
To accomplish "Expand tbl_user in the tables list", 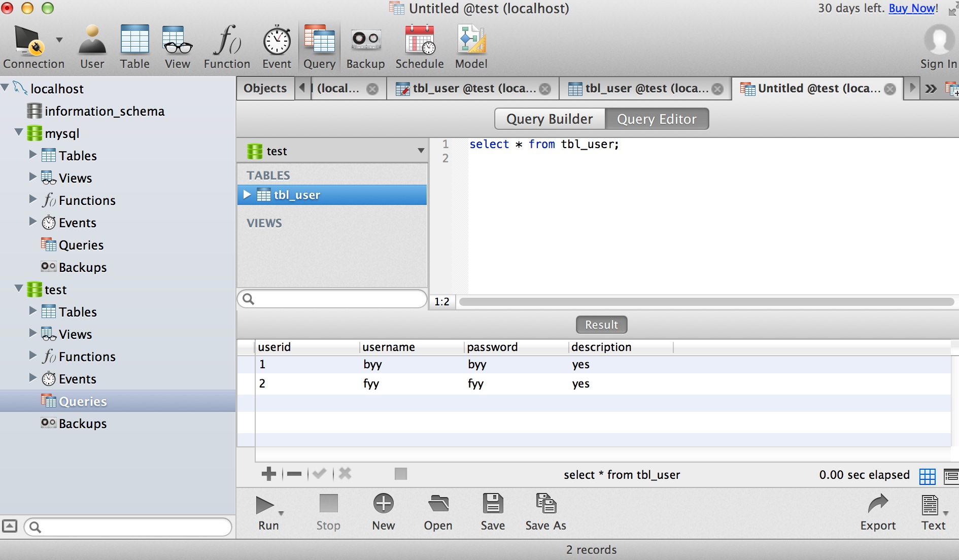I will (247, 194).
